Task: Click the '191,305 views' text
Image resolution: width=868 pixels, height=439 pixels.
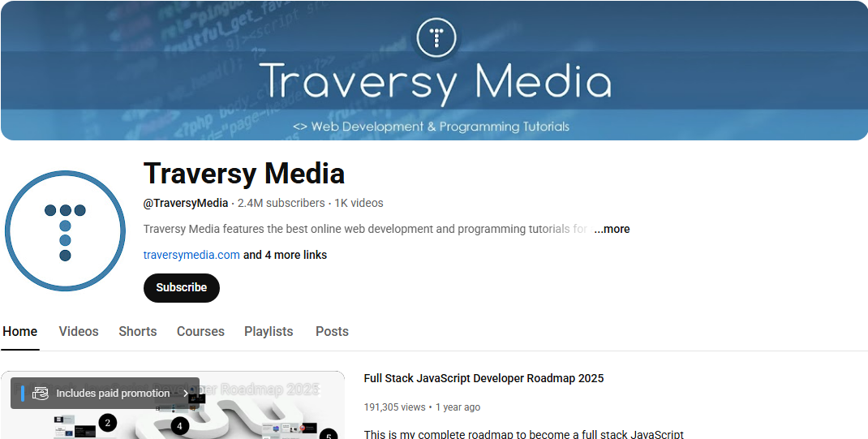Action: 395,407
